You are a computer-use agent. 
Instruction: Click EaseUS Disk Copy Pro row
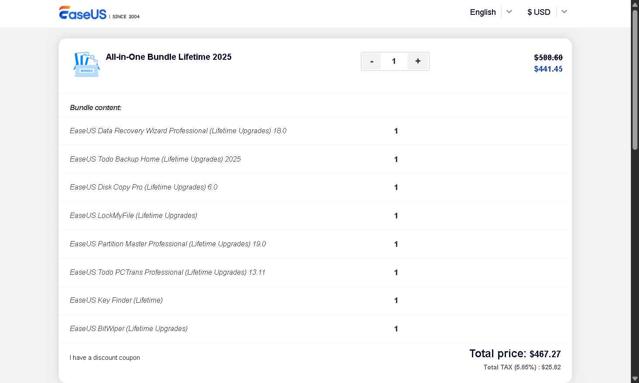pyautogui.click(x=315, y=187)
